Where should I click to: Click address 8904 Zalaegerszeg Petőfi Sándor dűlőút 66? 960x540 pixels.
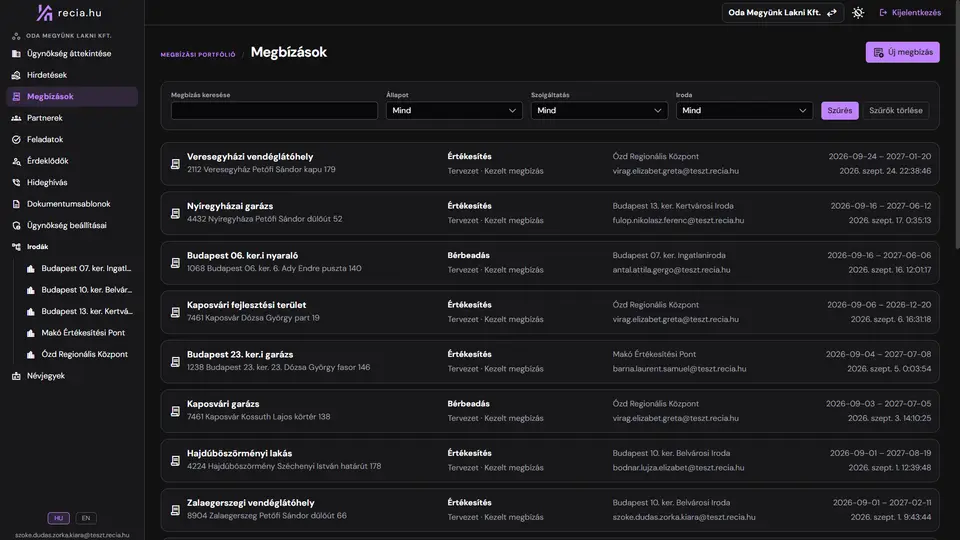pos(266,516)
